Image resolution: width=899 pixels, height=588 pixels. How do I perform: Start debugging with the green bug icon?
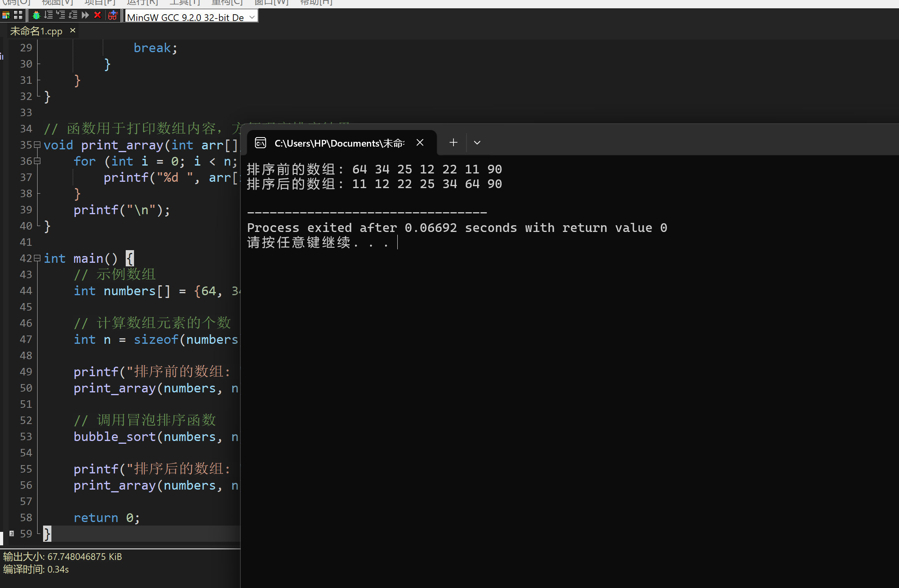[x=36, y=15]
